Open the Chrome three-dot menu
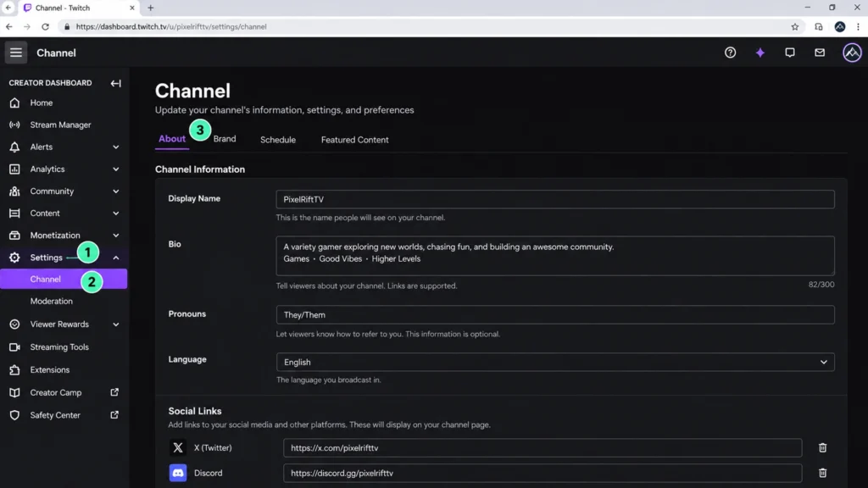This screenshot has width=868, height=488. (858, 26)
